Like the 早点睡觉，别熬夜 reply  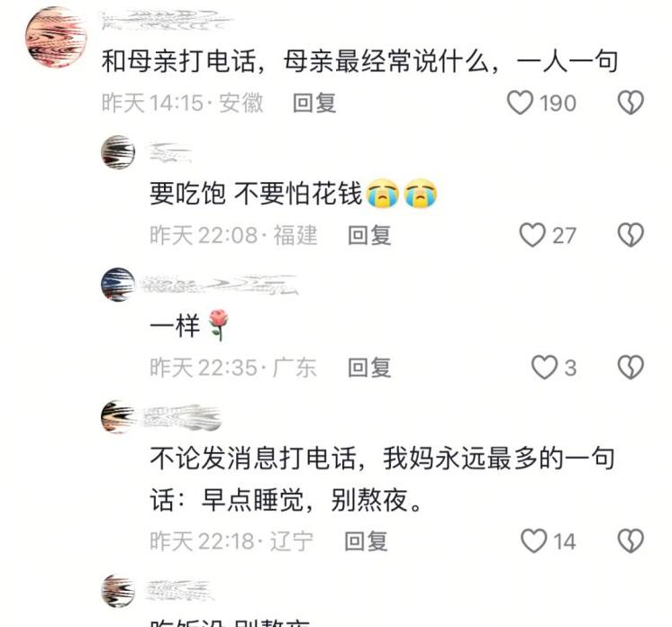pos(533,541)
